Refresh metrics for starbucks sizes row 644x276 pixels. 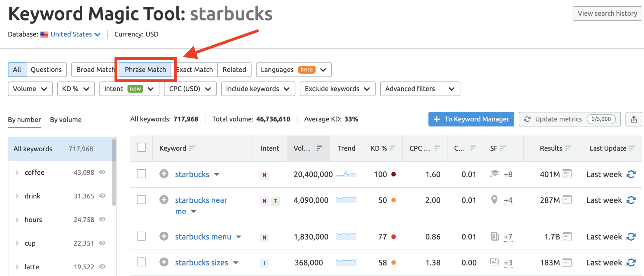click(631, 263)
